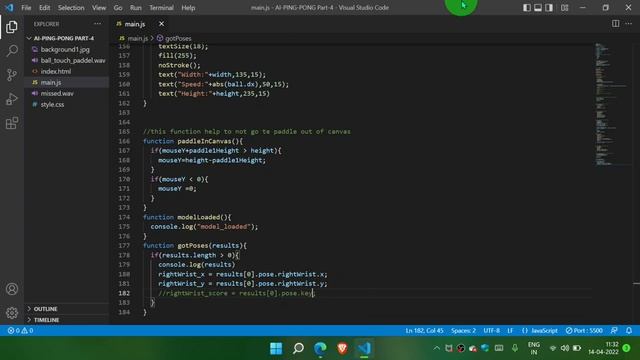The height and width of the screenshot is (360, 640).
Task: Click the volume icon in system tray
Action: [x=565, y=348]
